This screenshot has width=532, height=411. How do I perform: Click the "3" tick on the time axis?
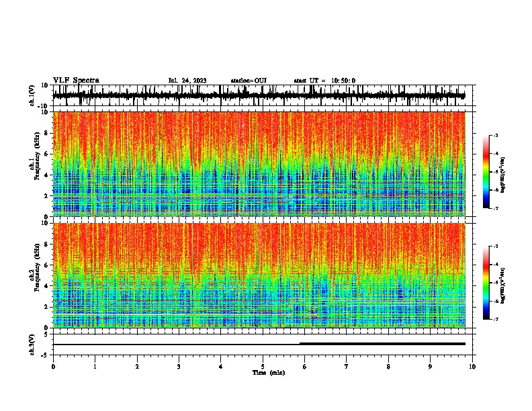pyautogui.click(x=179, y=367)
